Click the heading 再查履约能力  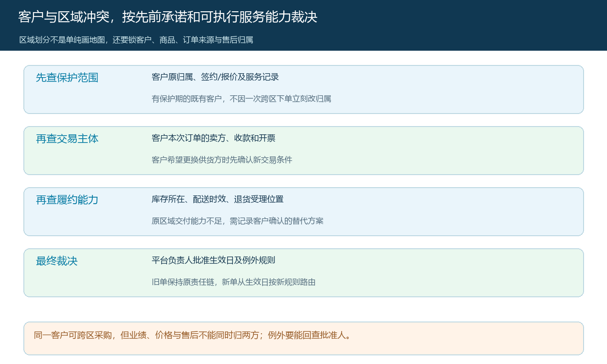click(67, 200)
